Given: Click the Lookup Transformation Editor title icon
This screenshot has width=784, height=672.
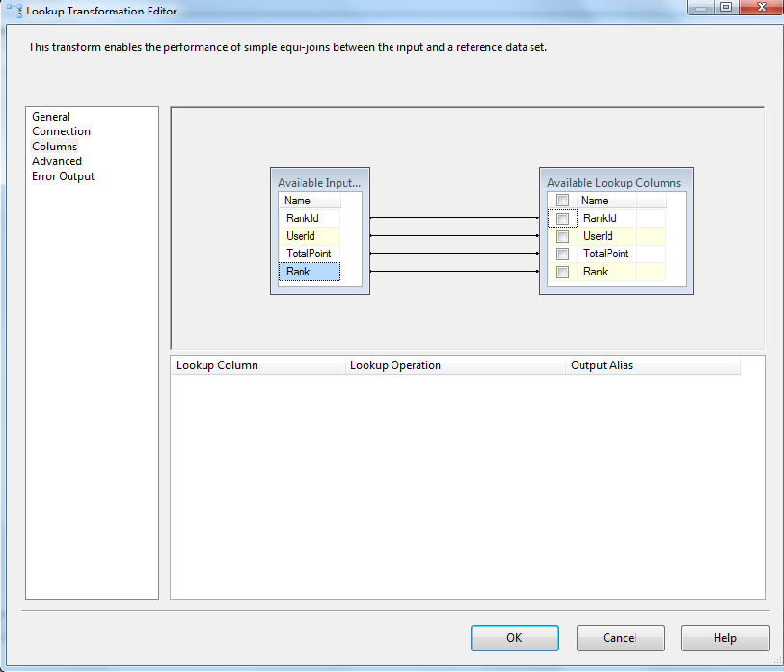Looking at the screenshot, I should [14, 11].
